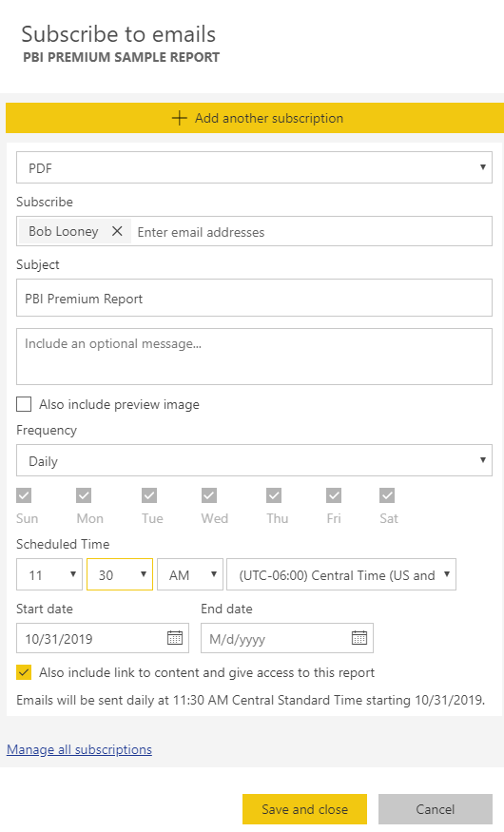The height and width of the screenshot is (832, 504).
Task: Toggle the Sun day checkbox
Action: click(24, 495)
